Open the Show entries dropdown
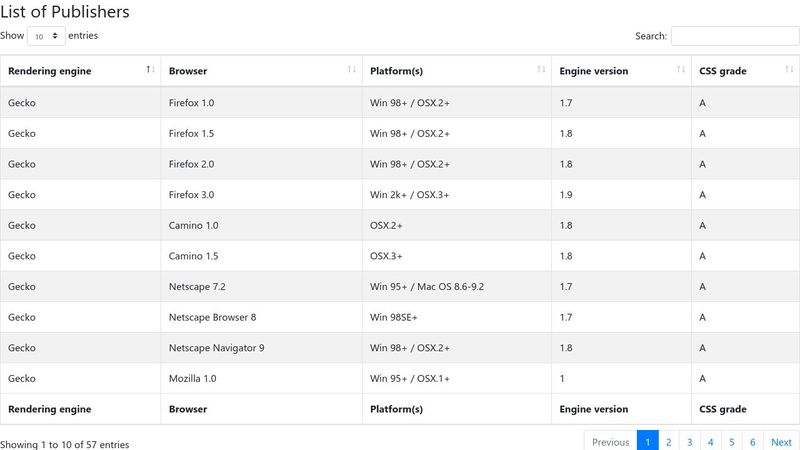800x450 pixels. coord(46,36)
